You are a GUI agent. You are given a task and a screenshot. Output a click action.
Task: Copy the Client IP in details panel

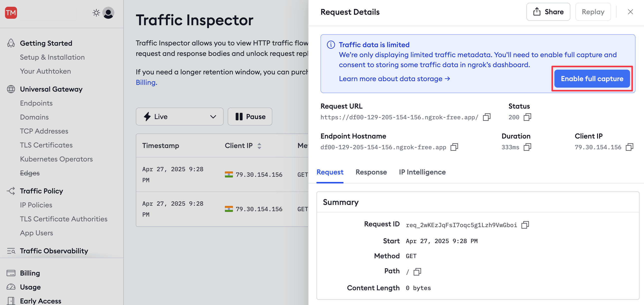[629, 147]
